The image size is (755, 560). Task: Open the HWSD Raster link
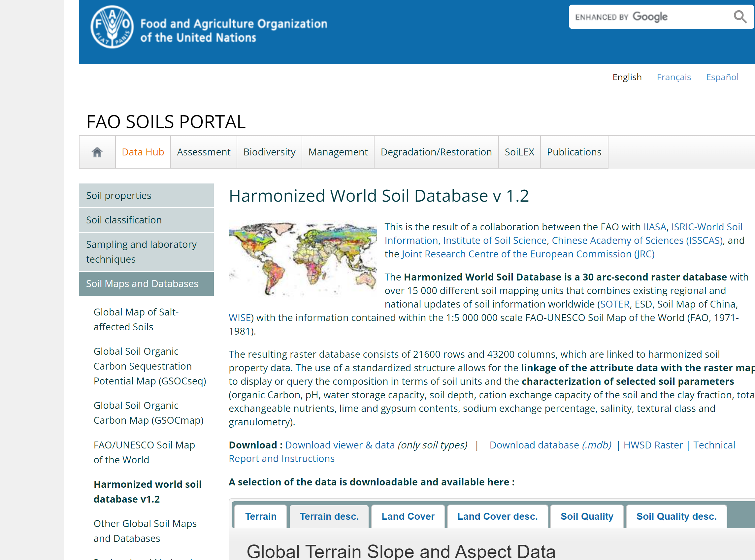tap(653, 445)
